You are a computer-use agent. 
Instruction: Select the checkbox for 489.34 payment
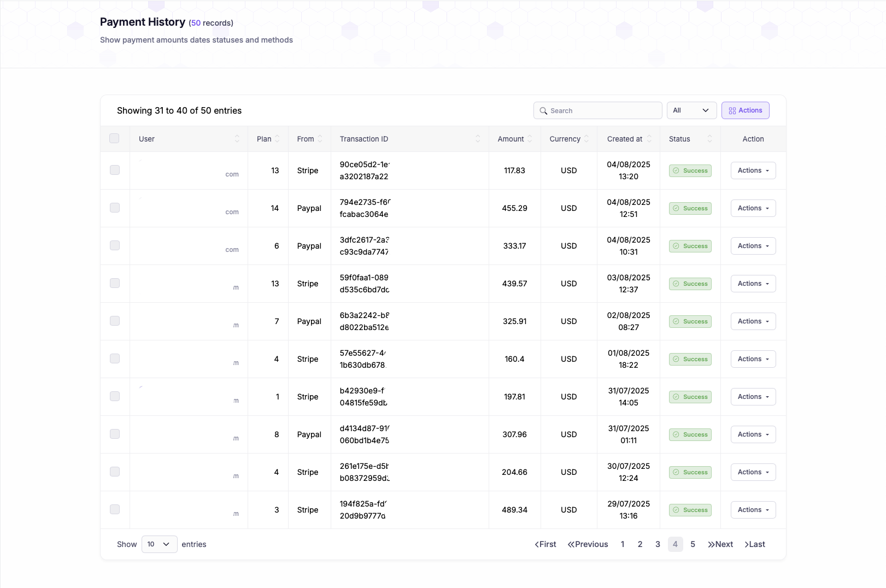coord(115,509)
